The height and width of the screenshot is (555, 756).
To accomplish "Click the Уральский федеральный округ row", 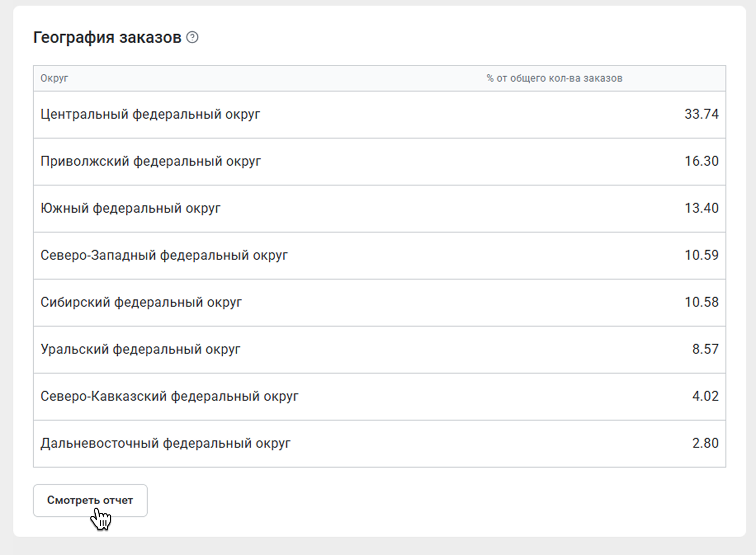I will pyautogui.click(x=140, y=349).
